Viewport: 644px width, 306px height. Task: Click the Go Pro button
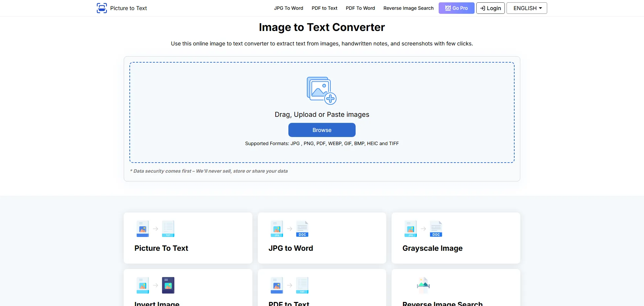[x=456, y=8]
